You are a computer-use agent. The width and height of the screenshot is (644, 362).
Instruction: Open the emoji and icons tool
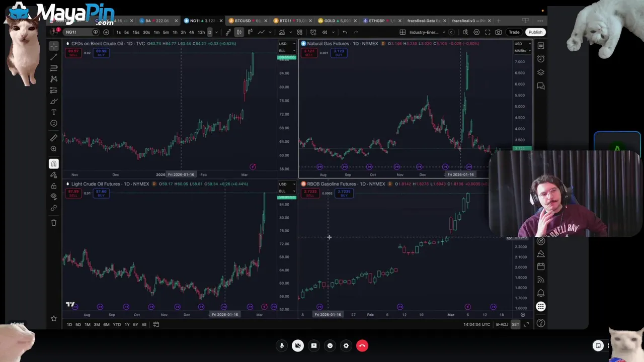coord(54,123)
